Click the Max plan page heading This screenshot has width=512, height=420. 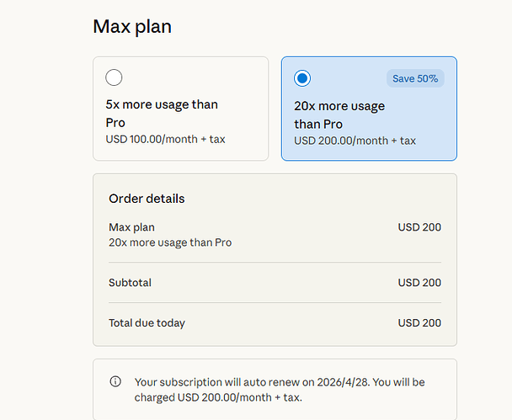[x=132, y=27]
